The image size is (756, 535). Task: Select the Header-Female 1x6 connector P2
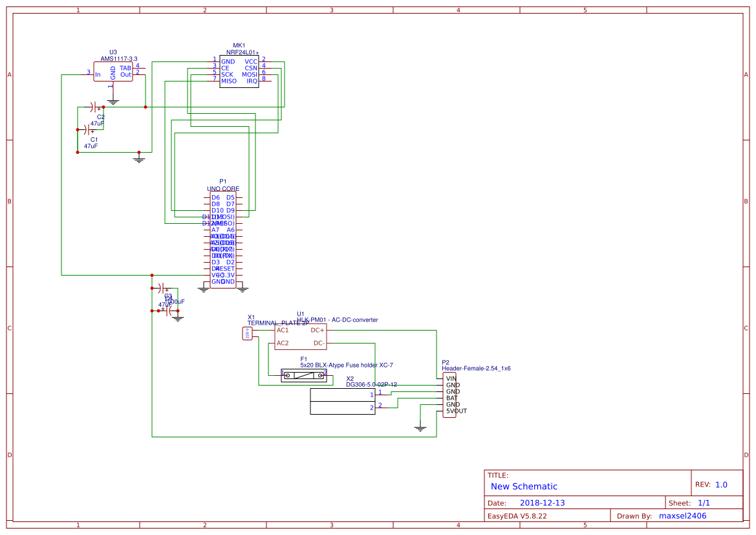click(451, 395)
